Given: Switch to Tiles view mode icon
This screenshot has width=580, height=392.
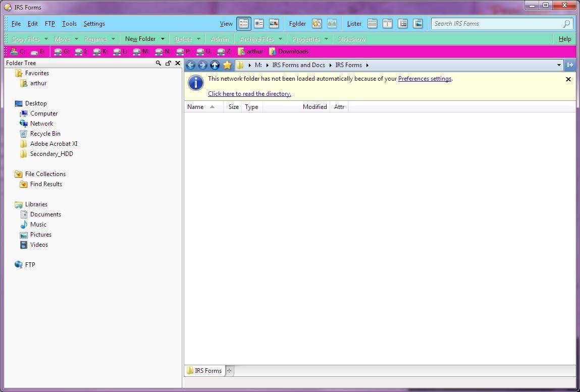Looking at the screenshot, I should click(259, 24).
